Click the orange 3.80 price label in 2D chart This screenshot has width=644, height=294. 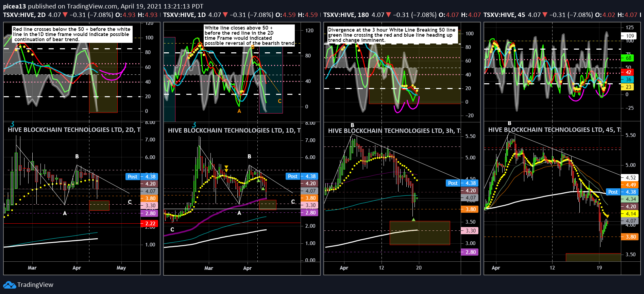tap(150, 198)
